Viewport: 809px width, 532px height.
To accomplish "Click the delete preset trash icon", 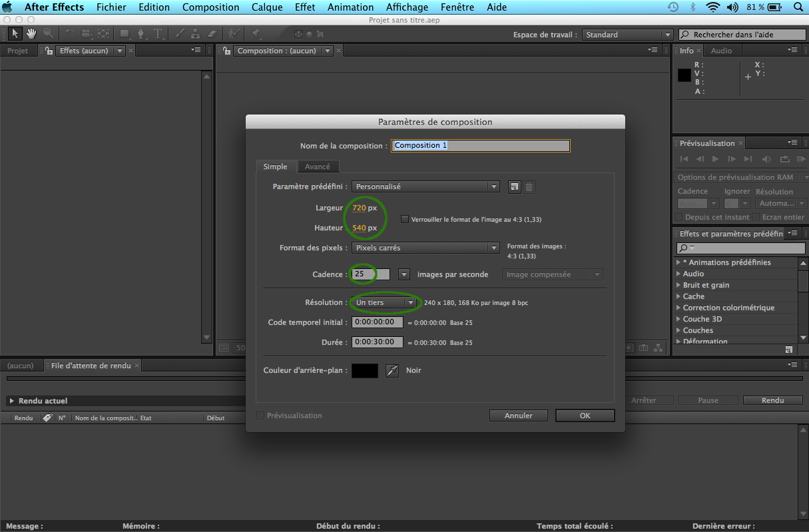I will pyautogui.click(x=529, y=187).
